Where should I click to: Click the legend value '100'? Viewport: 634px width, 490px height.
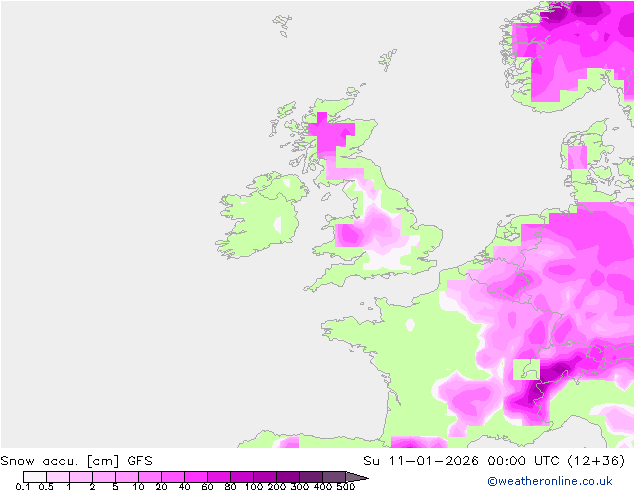click(254, 486)
